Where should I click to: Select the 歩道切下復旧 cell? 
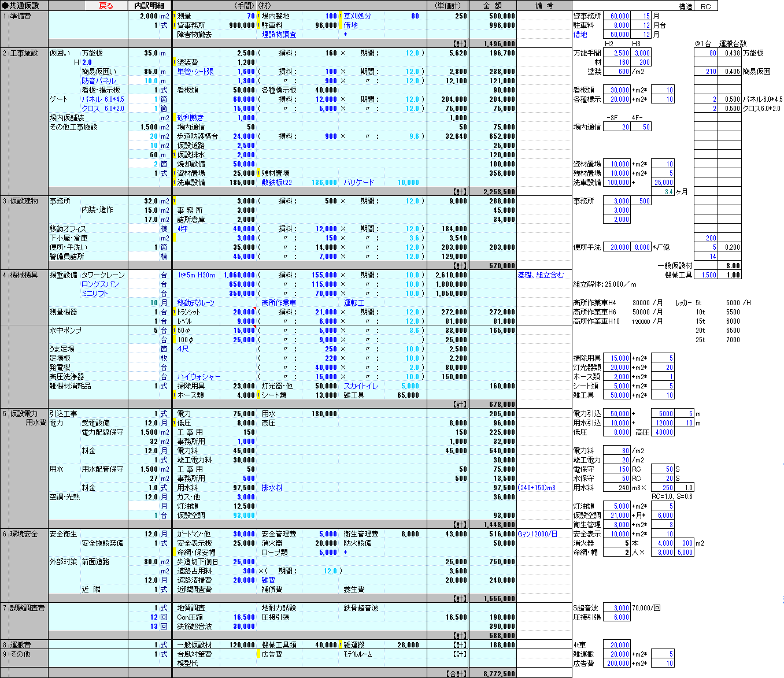197,562
